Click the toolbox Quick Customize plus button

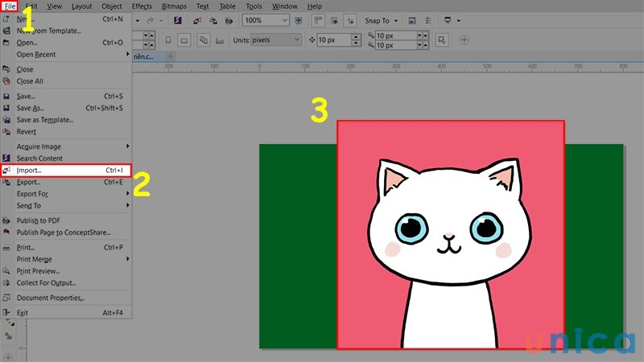(x=8, y=357)
